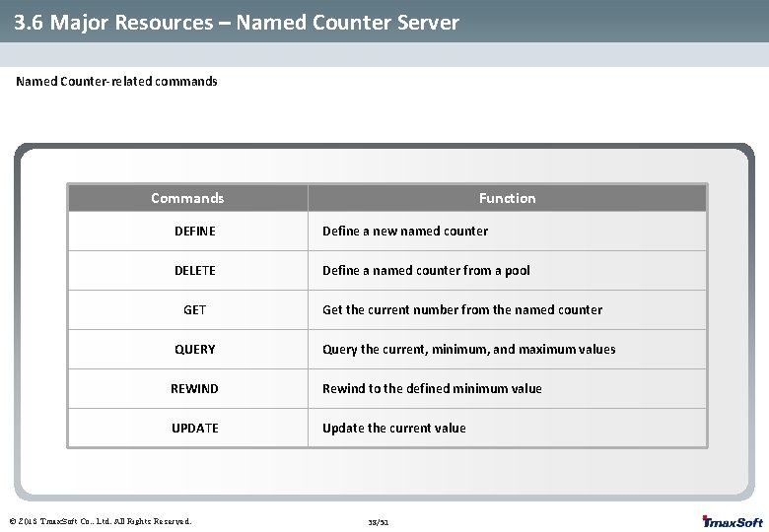Click 'Rewind to the defined minimum value'
This screenshot has height=532, width=769.
coord(432,388)
